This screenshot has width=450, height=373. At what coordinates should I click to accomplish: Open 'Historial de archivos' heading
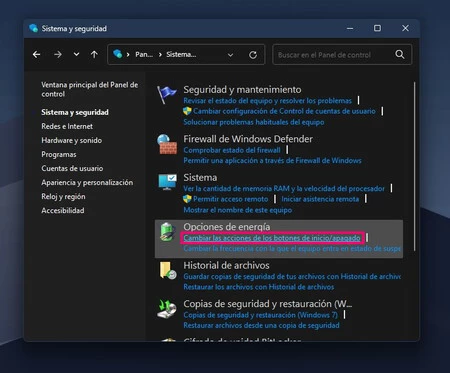pyautogui.click(x=226, y=266)
